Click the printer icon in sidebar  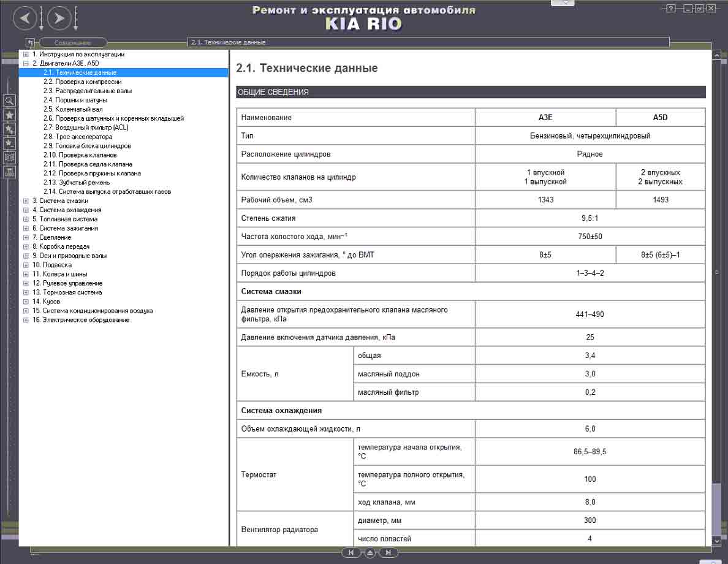click(9, 172)
